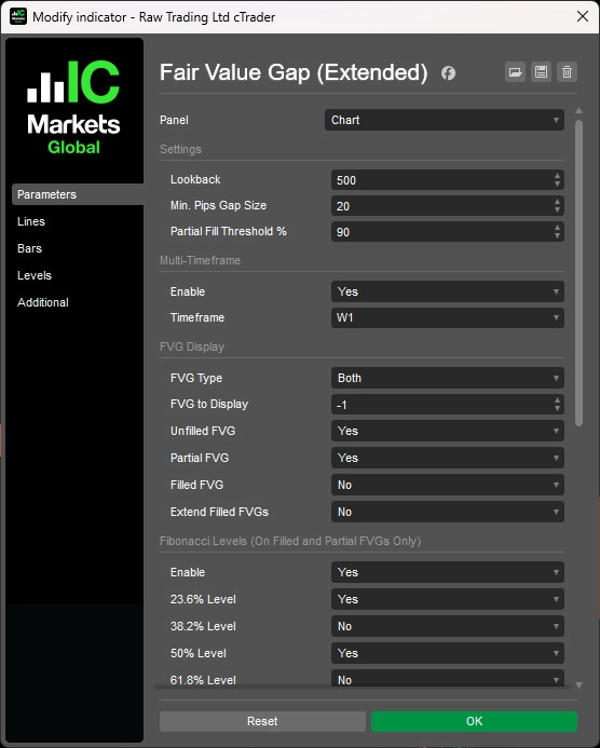Decrease Min. Pips Gap Size value
Screen dimensions: 600x748
point(557,210)
